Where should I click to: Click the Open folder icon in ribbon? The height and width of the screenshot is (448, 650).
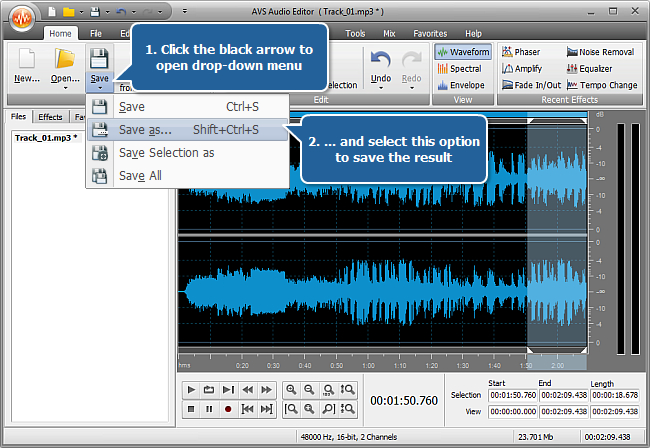(x=65, y=59)
